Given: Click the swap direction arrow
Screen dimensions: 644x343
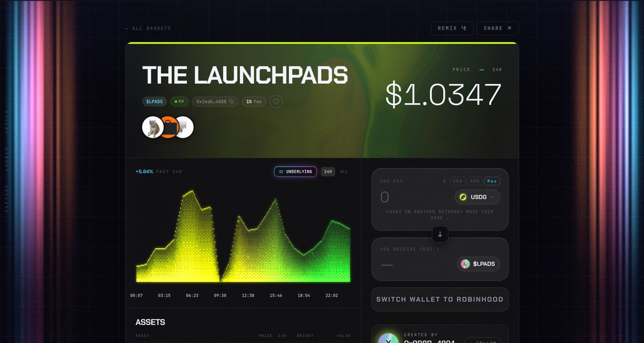Looking at the screenshot, I should point(440,235).
